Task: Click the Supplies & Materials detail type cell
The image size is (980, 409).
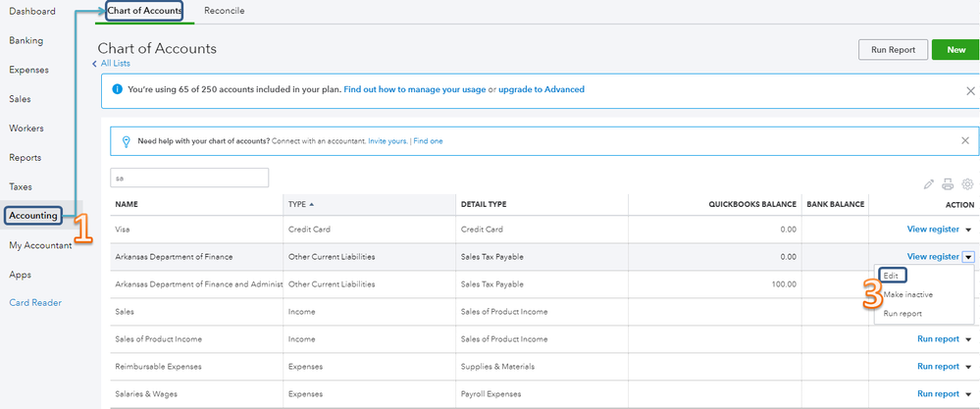Action: [x=497, y=367]
